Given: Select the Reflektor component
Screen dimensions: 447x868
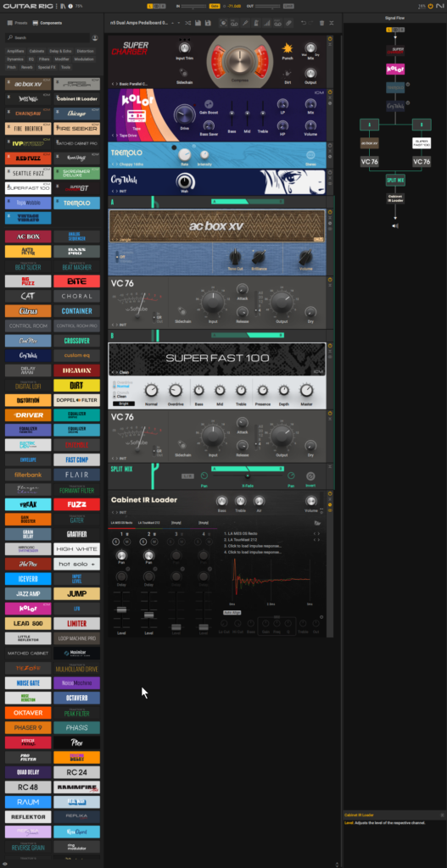Looking at the screenshot, I should (x=28, y=816).
